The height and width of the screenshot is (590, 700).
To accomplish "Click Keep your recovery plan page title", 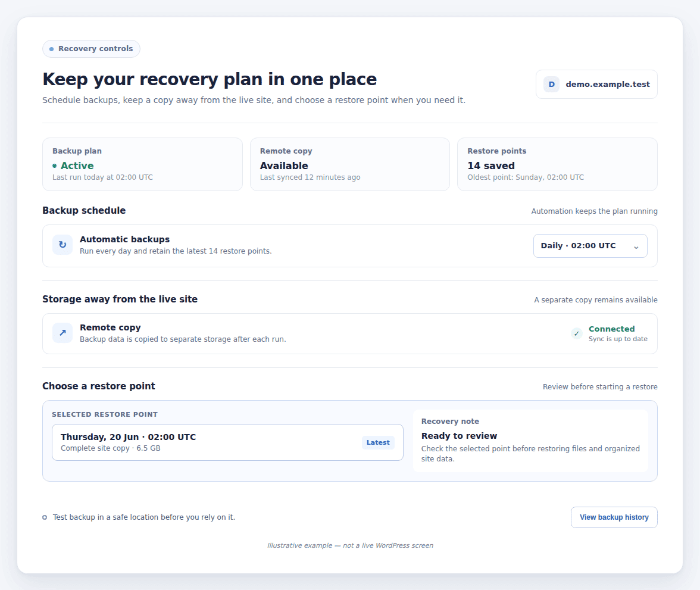I will point(210,79).
